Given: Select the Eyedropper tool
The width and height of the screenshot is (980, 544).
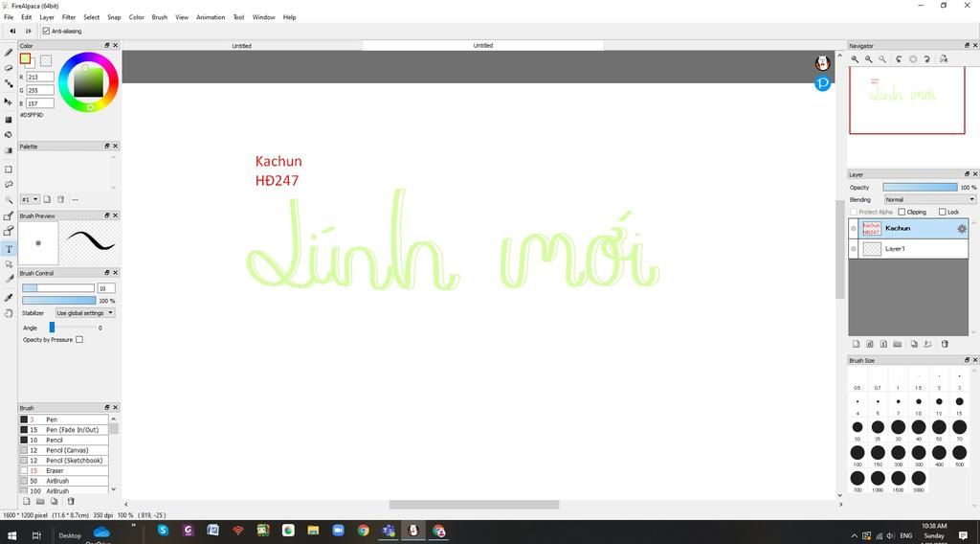Looking at the screenshot, I should pos(9,298).
